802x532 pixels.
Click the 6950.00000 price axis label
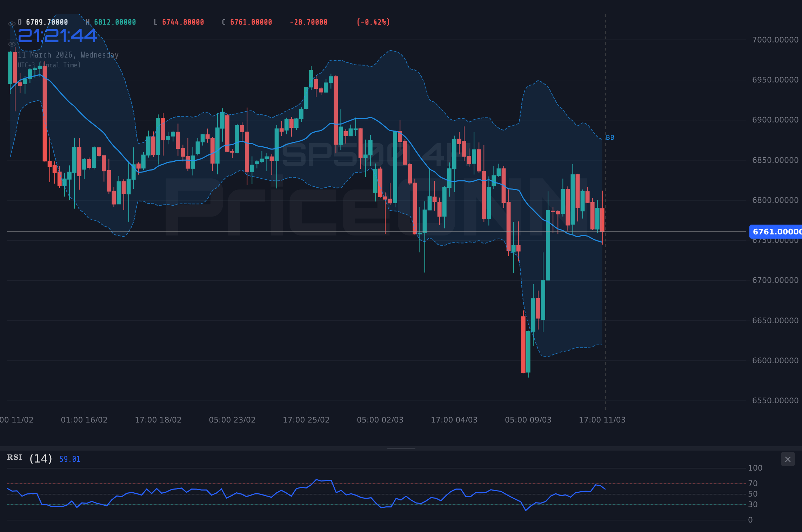(775, 80)
